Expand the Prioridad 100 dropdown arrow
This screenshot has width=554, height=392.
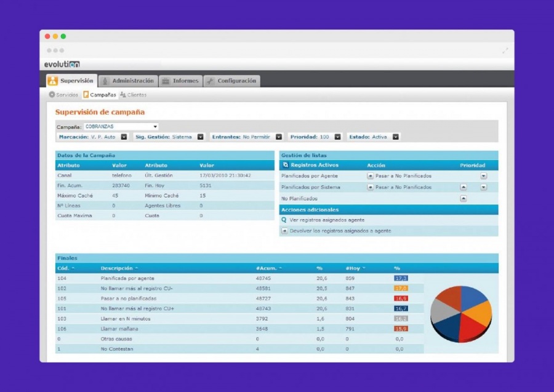coord(337,137)
